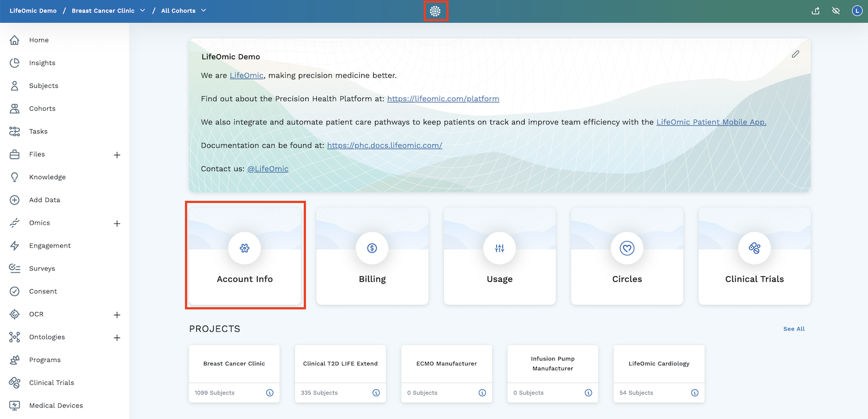Click See All projects link
This screenshot has width=868, height=419.
(x=794, y=329)
